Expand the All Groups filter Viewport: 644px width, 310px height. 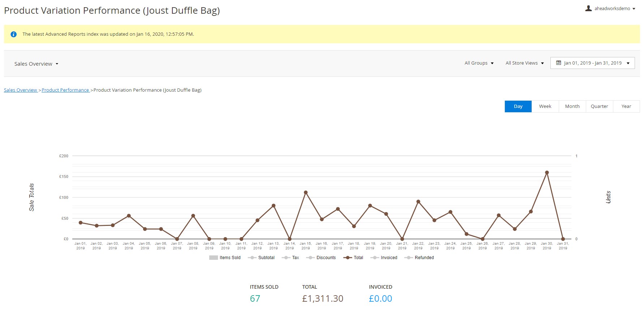(x=479, y=63)
